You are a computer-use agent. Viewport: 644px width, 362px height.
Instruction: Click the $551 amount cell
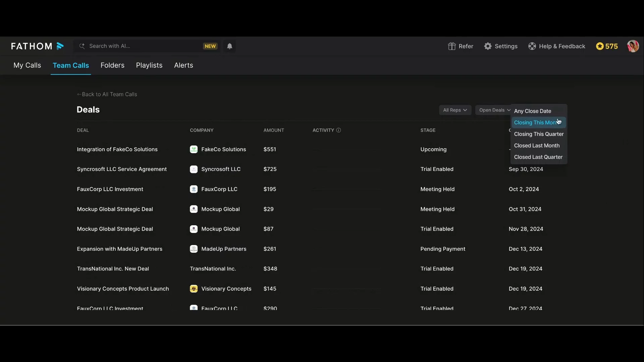pyautogui.click(x=270, y=149)
